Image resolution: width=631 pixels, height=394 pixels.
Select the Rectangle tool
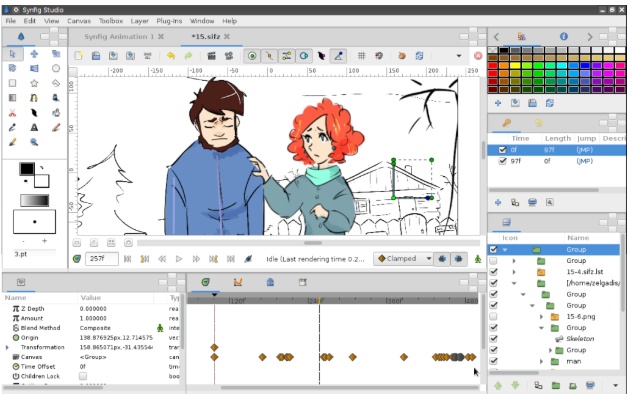pos(12,83)
